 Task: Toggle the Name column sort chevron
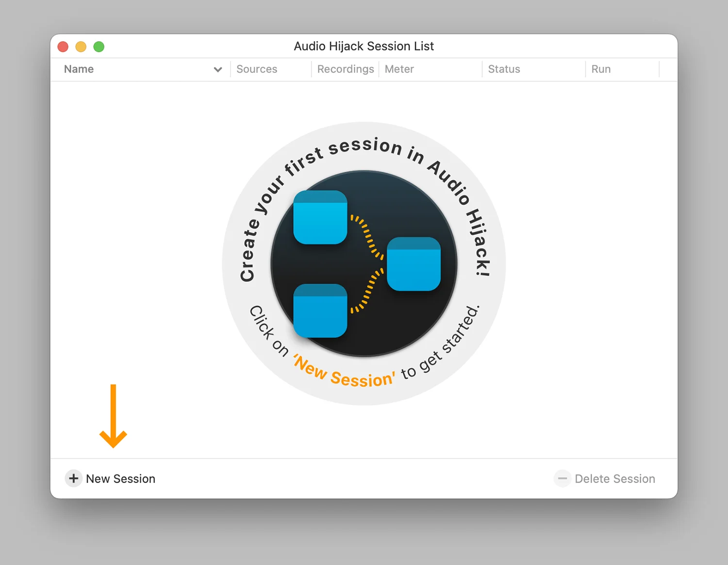[218, 69]
